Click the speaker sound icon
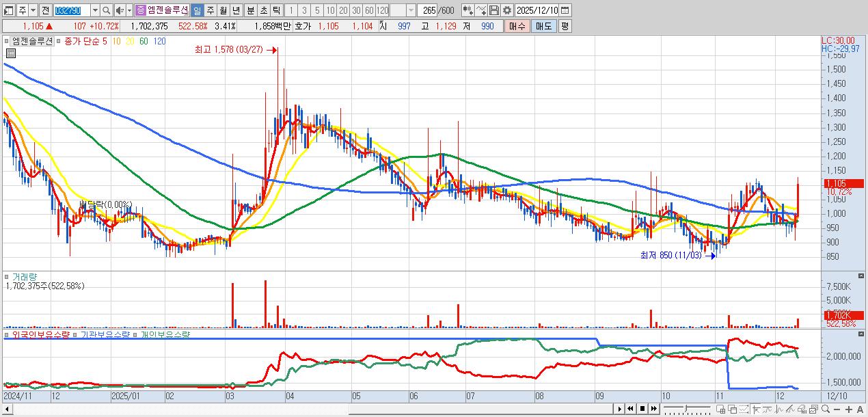Screen dimensions: 868x417 120,10
